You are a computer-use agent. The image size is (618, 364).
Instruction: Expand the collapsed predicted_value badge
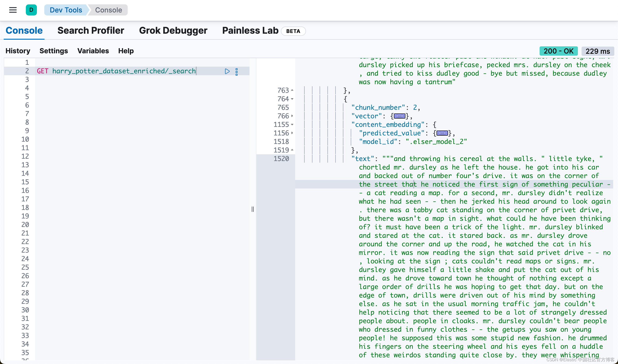(x=442, y=133)
